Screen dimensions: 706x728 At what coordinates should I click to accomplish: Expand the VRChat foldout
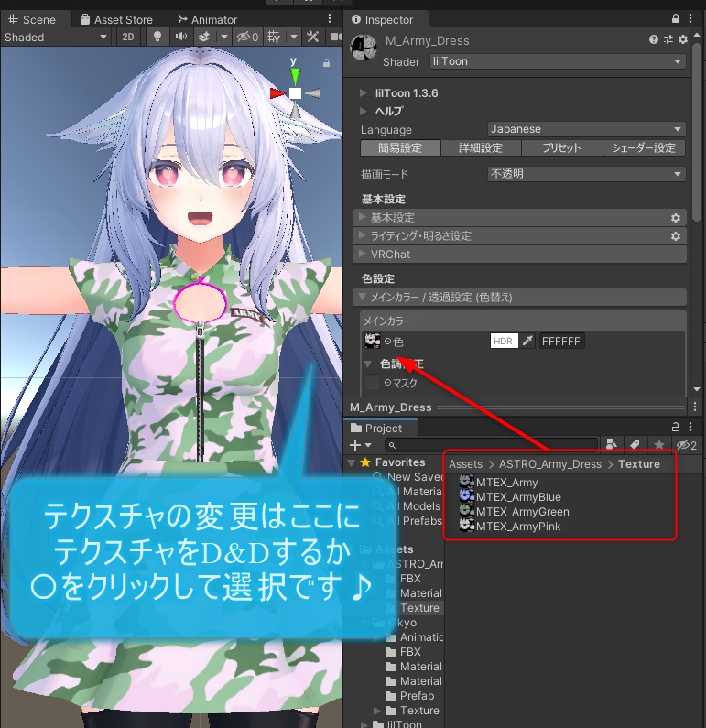[x=519, y=255]
